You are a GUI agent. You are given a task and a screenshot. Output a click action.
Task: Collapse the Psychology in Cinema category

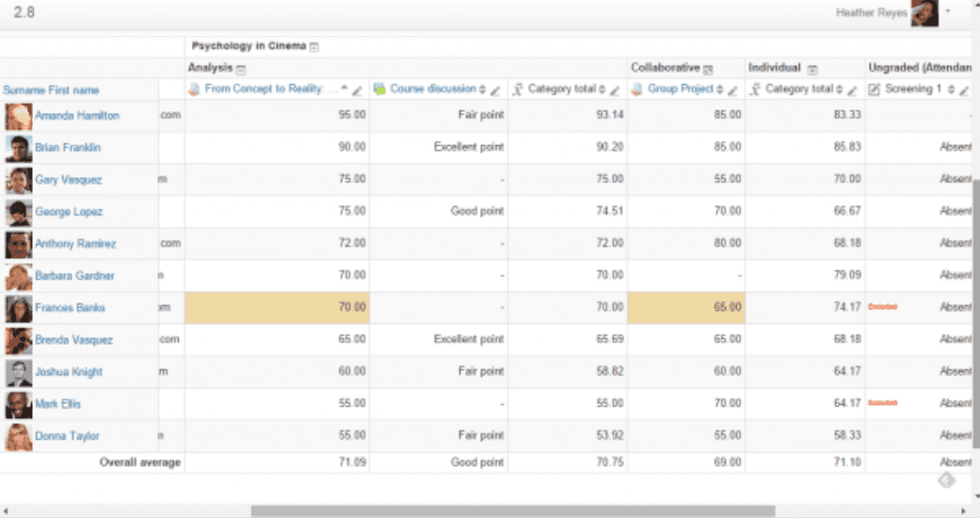point(314,47)
